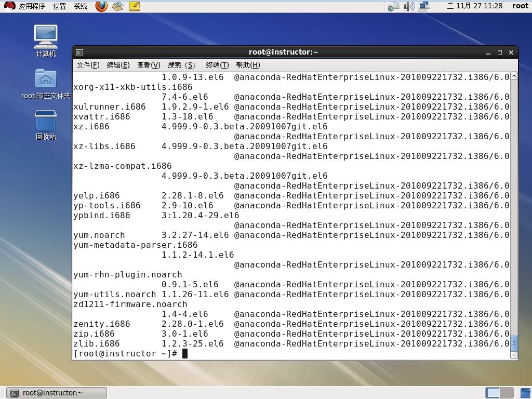Select the root home folder desktop icon
The width and height of the screenshot is (532, 399).
point(46,84)
